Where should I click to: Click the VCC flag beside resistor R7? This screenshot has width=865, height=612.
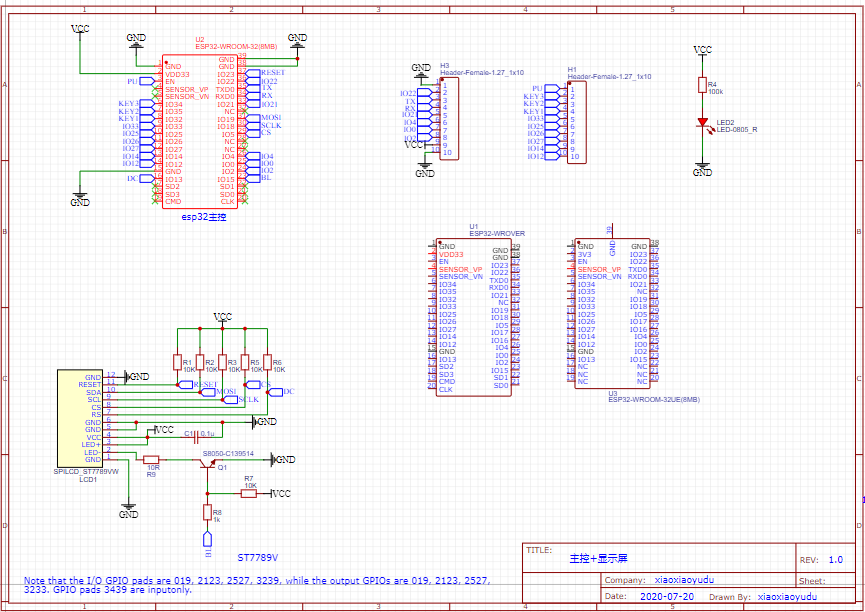pyautogui.click(x=281, y=493)
